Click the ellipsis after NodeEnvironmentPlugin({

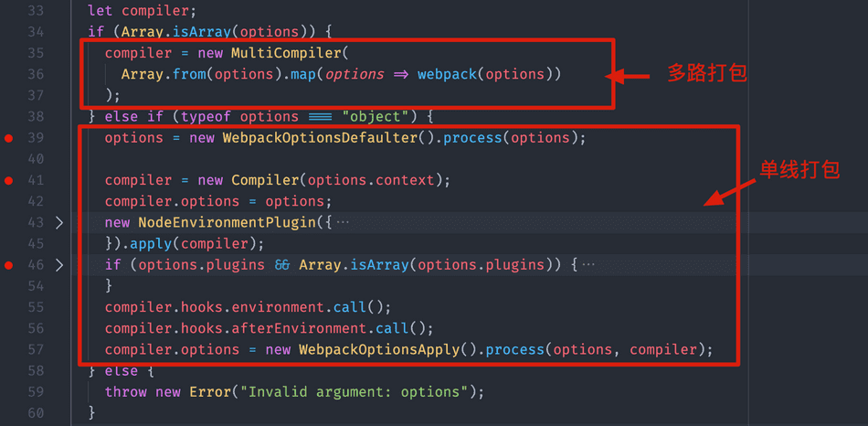click(x=343, y=223)
